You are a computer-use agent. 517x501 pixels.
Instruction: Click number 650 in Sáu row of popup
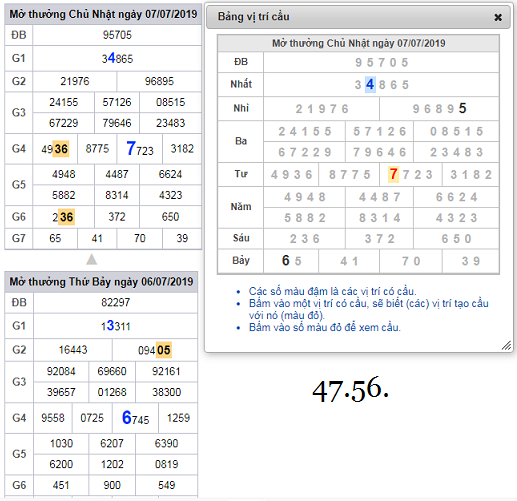click(x=456, y=239)
